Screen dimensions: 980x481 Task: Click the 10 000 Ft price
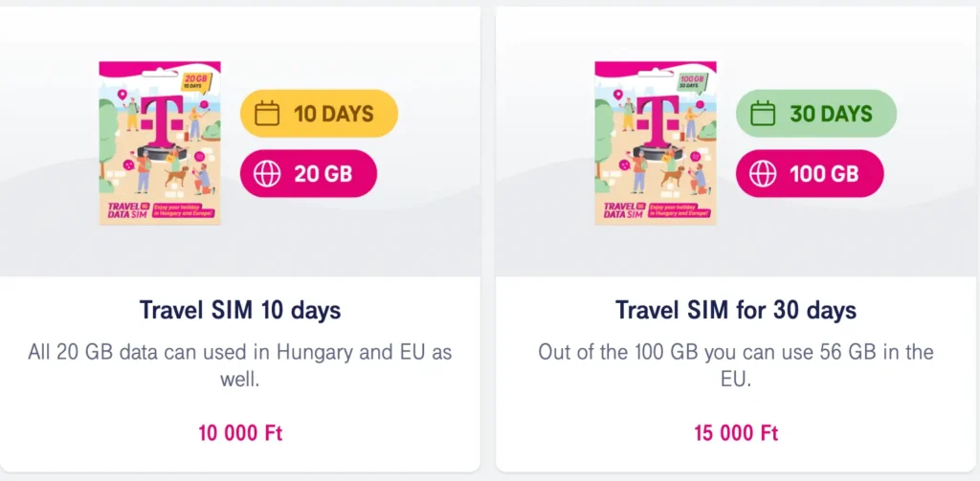pyautogui.click(x=240, y=433)
